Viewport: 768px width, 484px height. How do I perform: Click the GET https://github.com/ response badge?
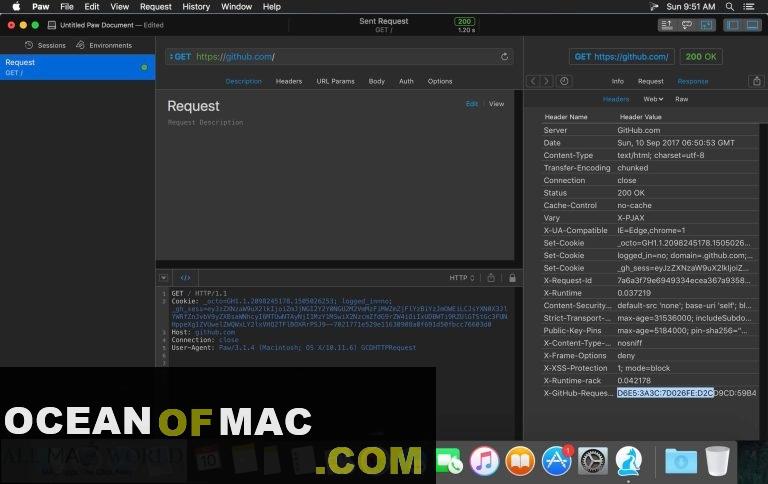[621, 57]
